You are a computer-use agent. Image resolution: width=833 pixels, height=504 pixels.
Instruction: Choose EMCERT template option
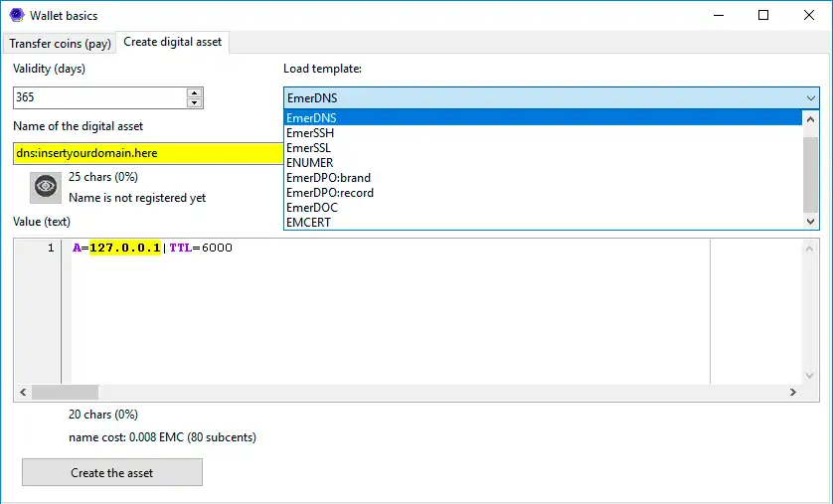click(543, 222)
